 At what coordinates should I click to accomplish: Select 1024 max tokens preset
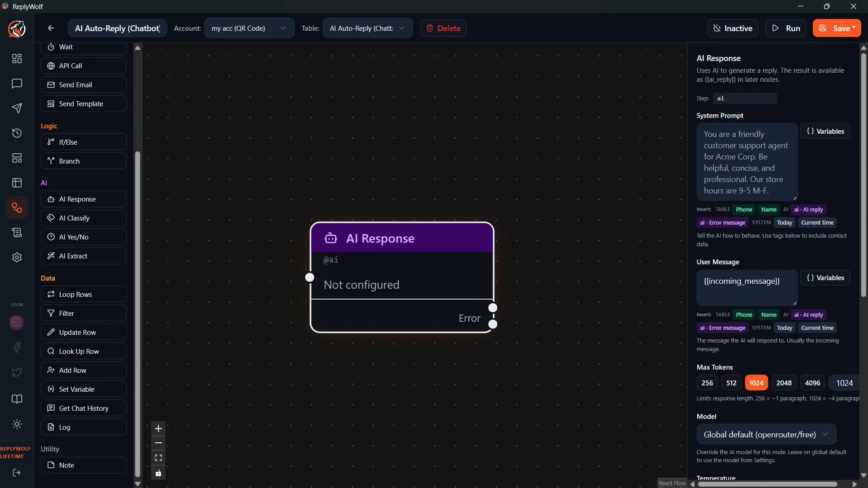tap(756, 383)
